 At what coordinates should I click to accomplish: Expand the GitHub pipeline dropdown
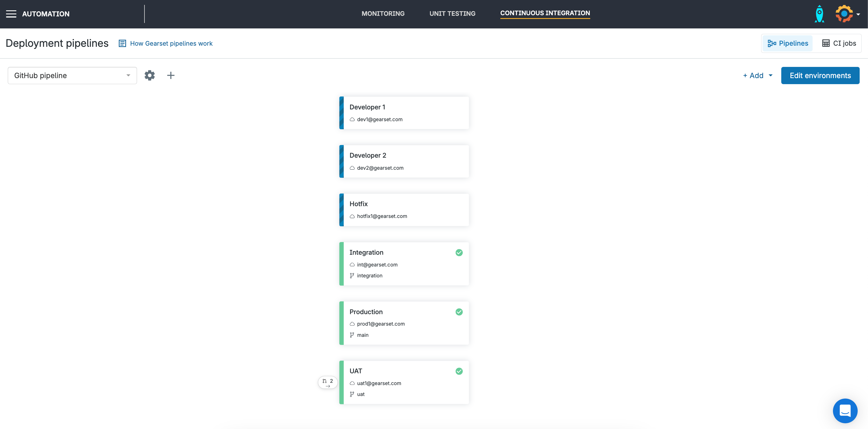click(x=72, y=76)
